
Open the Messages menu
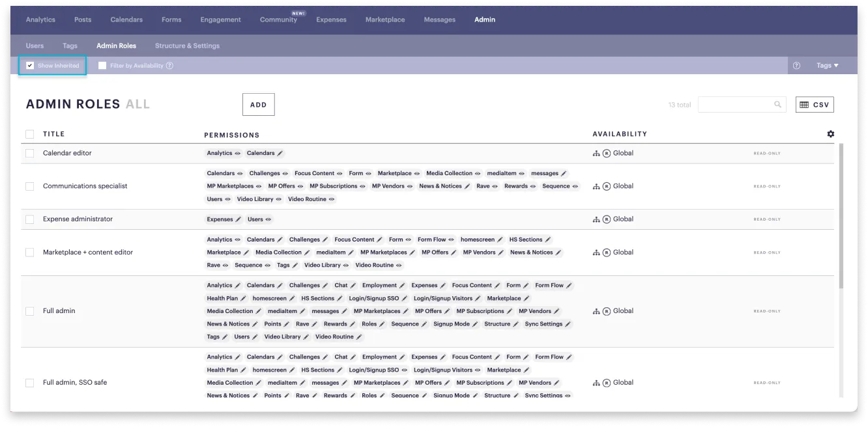(x=440, y=20)
